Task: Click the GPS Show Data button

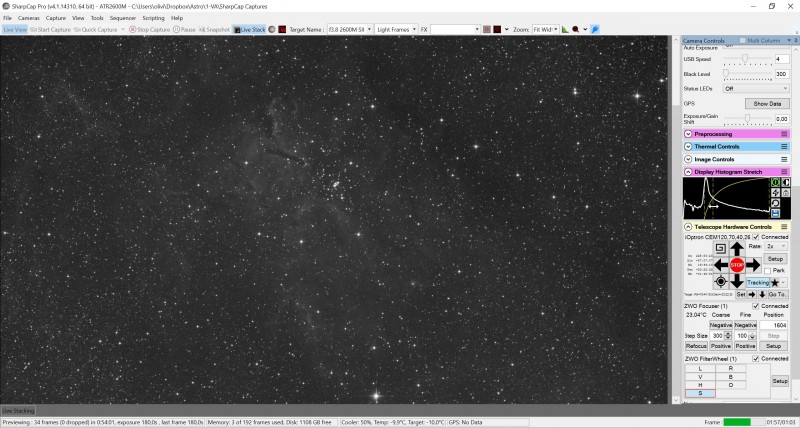Action: pyautogui.click(x=767, y=104)
